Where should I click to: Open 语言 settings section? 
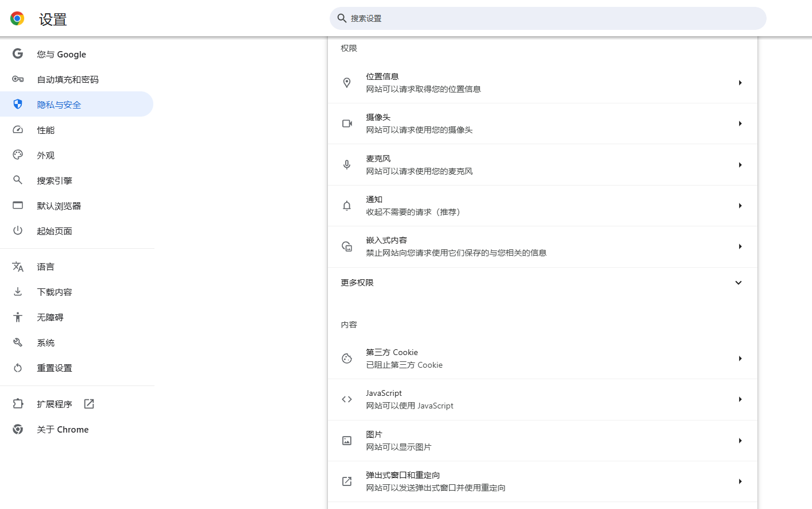[x=76, y=267]
